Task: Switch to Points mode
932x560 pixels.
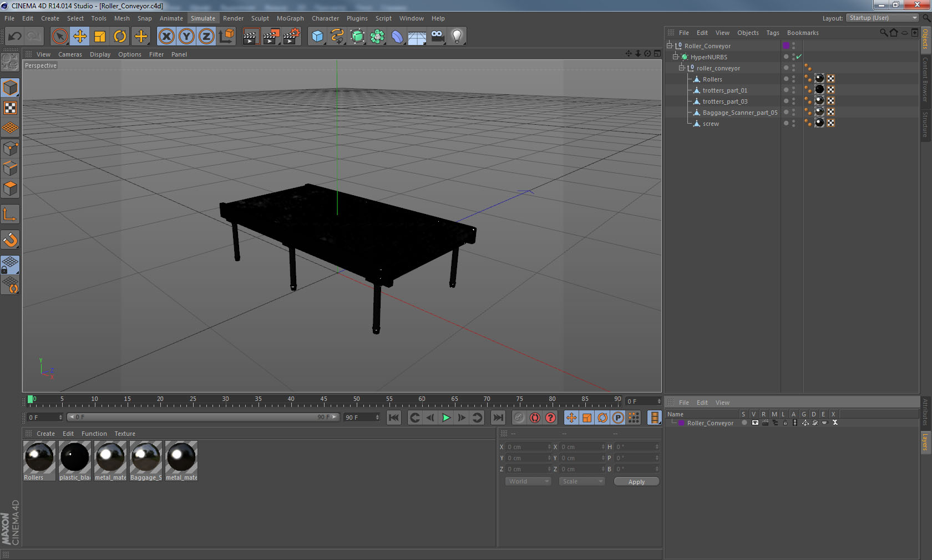Action: [10, 149]
